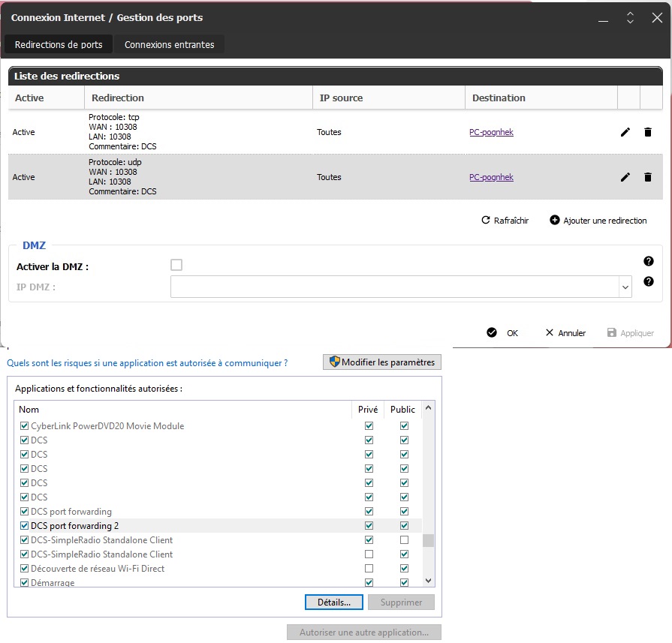Enable the Activer la DMZ checkbox
This screenshot has height=643, width=672.
(176, 265)
